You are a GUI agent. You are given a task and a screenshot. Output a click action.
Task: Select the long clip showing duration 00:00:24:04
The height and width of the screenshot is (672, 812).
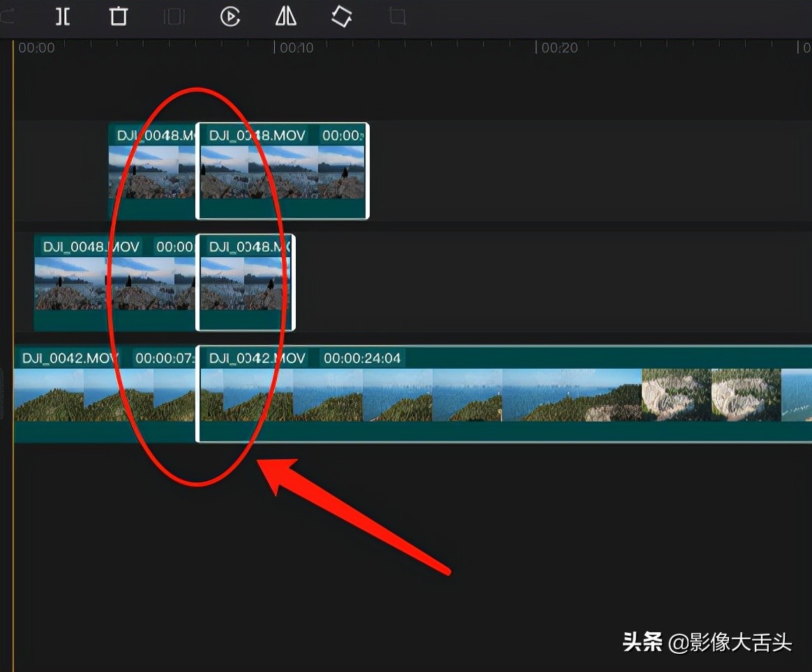click(x=488, y=394)
